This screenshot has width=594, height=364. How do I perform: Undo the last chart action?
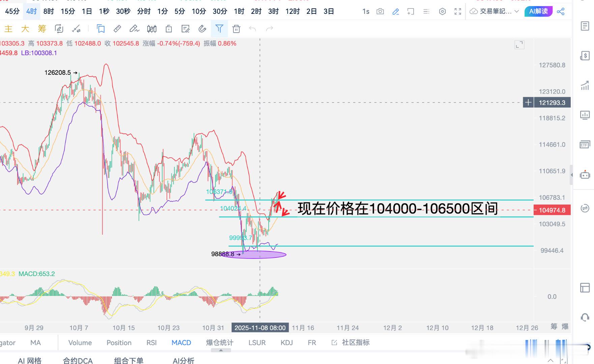point(253,29)
